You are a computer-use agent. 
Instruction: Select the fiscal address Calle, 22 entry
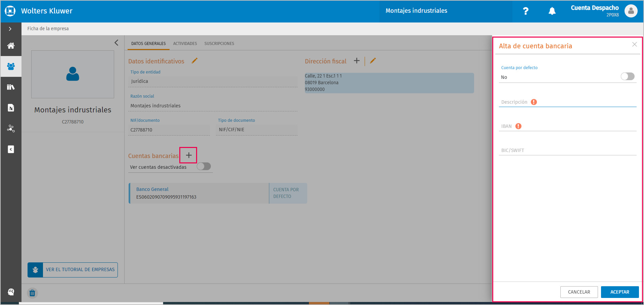[x=389, y=83]
